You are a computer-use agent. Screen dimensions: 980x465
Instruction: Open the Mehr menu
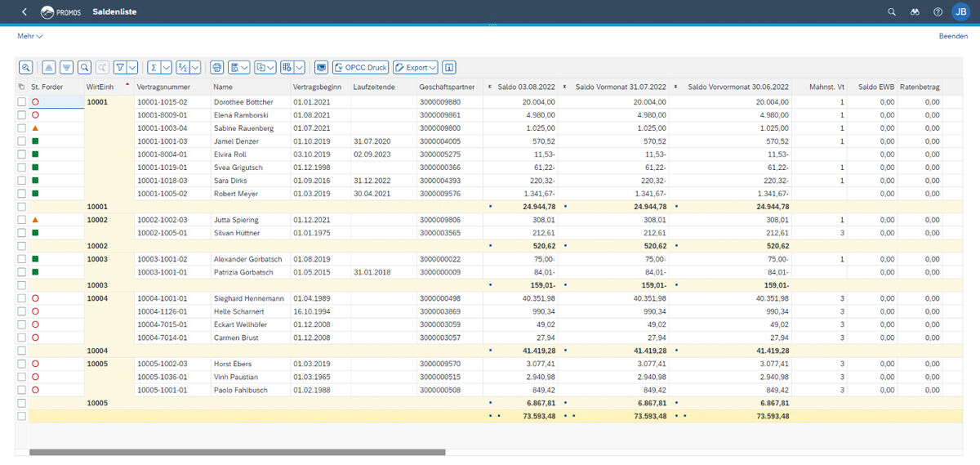coord(29,37)
